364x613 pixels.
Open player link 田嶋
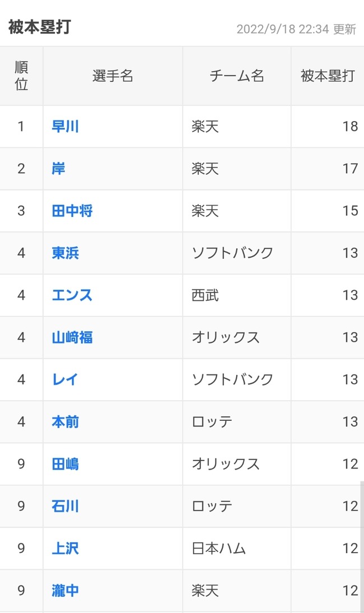pyautogui.click(x=65, y=464)
